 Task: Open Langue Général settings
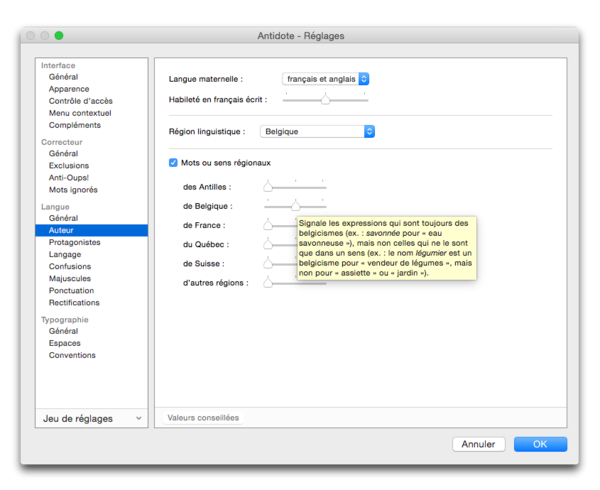click(64, 218)
